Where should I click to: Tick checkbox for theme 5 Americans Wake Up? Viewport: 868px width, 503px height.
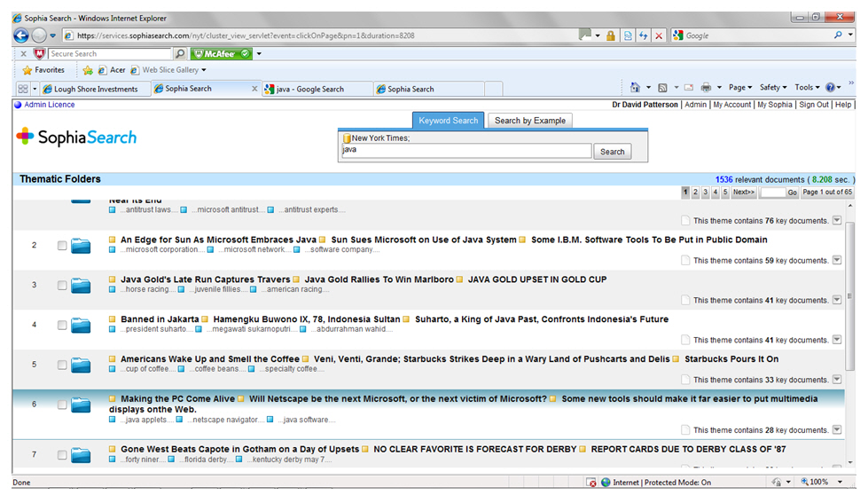[x=62, y=365]
